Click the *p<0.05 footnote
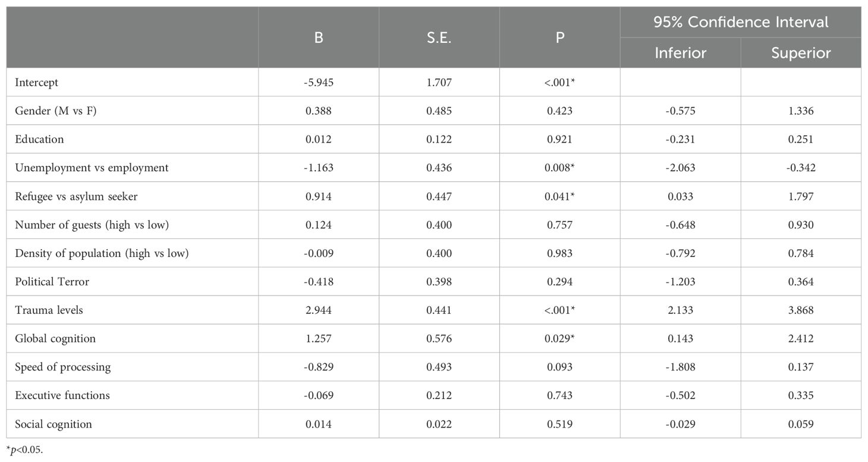The image size is (868, 462). click(25, 450)
